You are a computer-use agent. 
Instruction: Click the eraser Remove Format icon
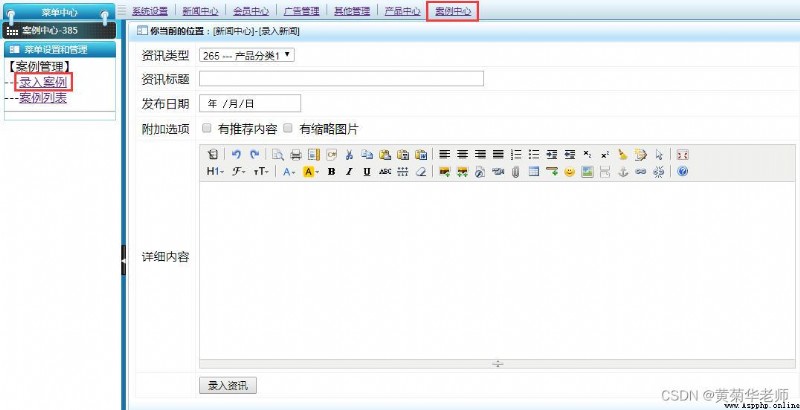point(420,172)
